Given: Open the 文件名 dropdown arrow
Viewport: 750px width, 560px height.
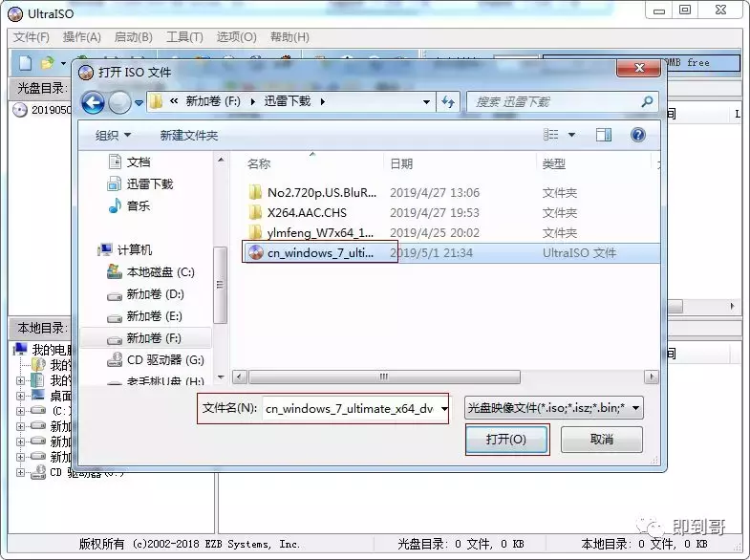Looking at the screenshot, I should [444, 409].
